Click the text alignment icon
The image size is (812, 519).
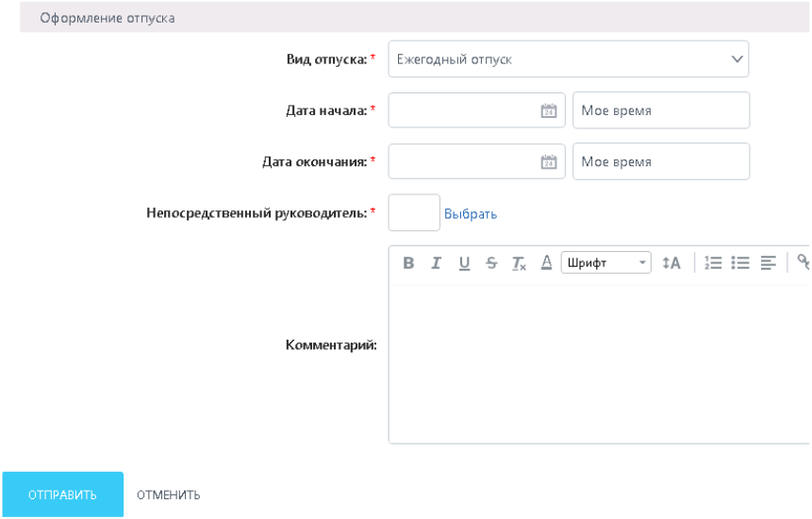[768, 263]
